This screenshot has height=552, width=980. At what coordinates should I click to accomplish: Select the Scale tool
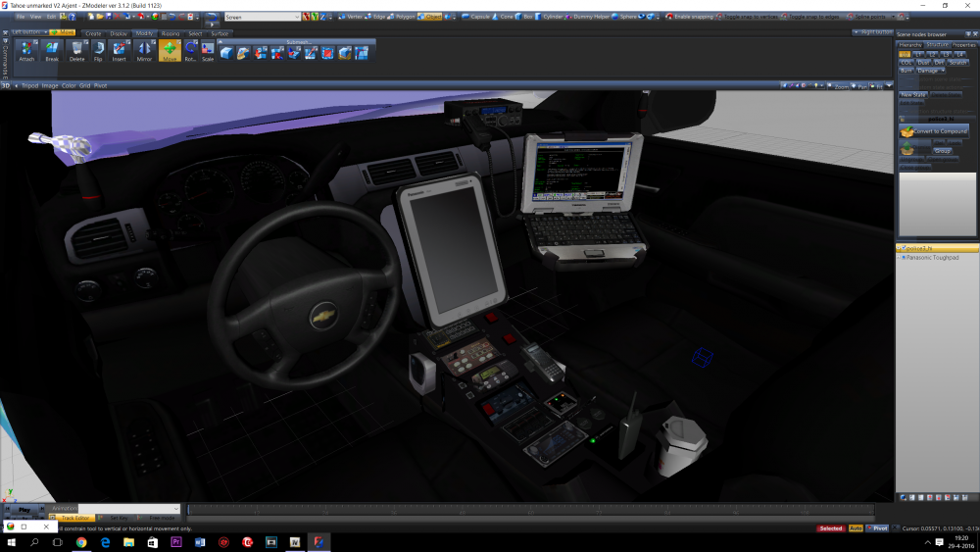(x=208, y=51)
